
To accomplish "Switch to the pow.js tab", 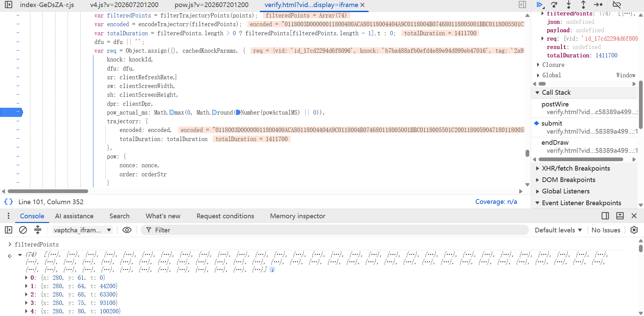I will (212, 5).
